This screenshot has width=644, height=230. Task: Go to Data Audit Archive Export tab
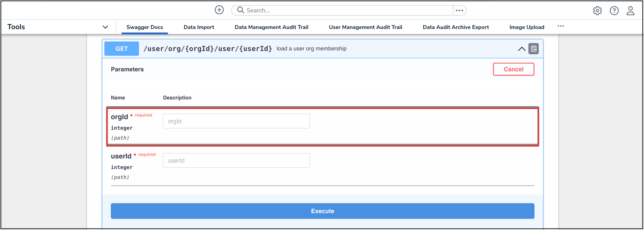pos(456,27)
